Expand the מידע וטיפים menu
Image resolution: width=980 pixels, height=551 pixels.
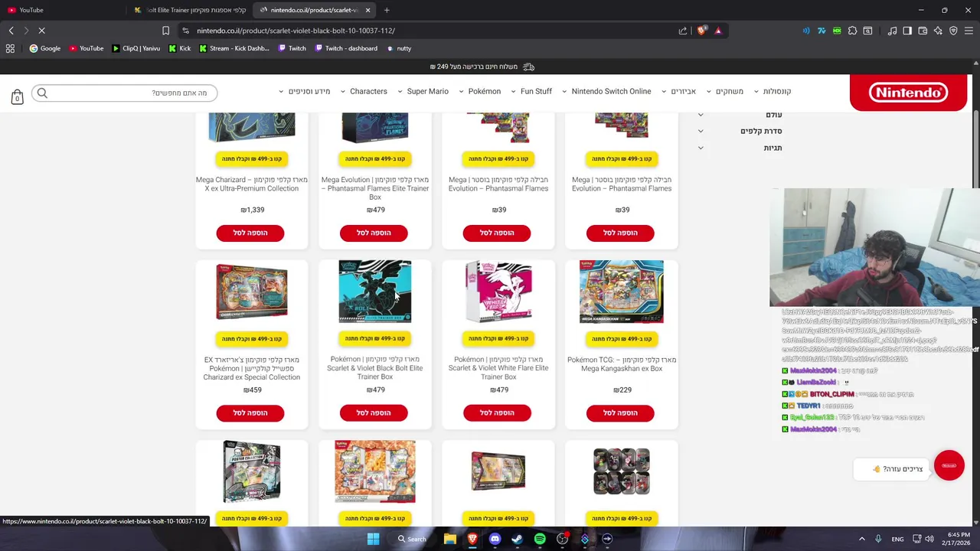[x=305, y=91]
